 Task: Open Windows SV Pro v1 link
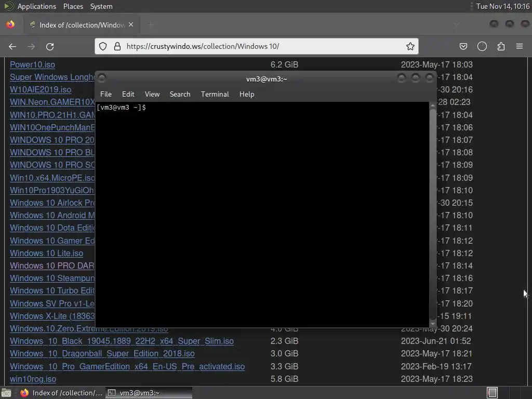(x=52, y=303)
